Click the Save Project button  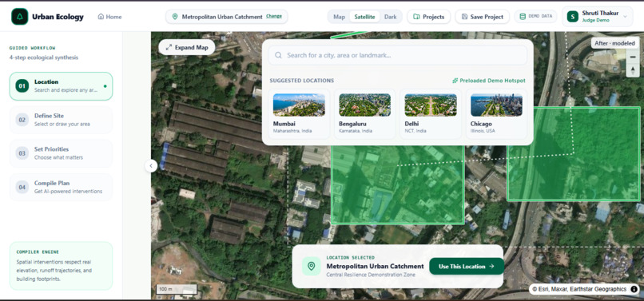tap(482, 17)
